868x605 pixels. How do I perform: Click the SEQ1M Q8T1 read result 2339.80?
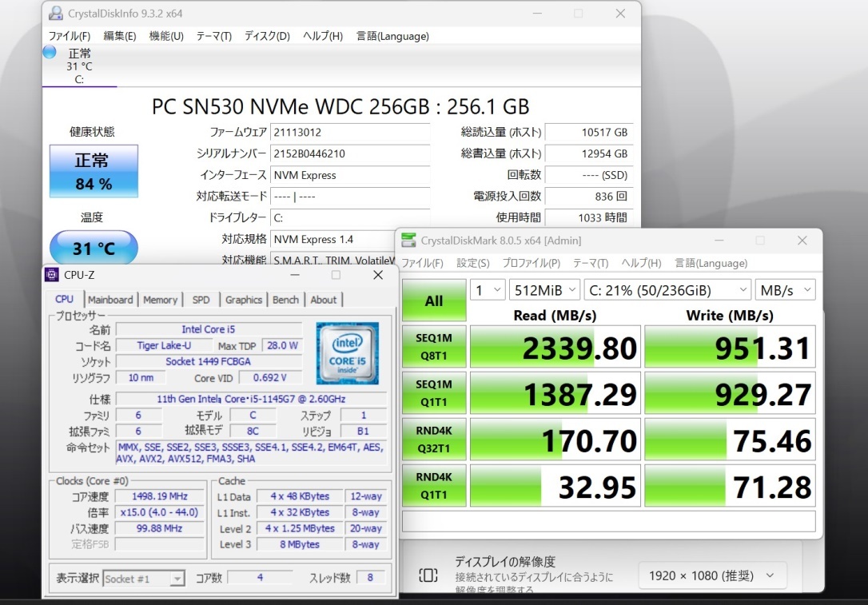tap(555, 347)
